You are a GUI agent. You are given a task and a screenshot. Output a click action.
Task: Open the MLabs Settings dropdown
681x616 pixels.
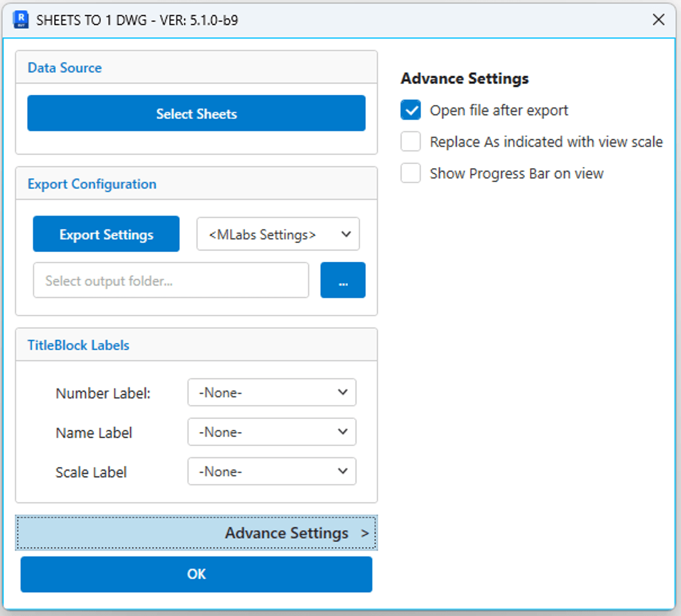[278, 234]
